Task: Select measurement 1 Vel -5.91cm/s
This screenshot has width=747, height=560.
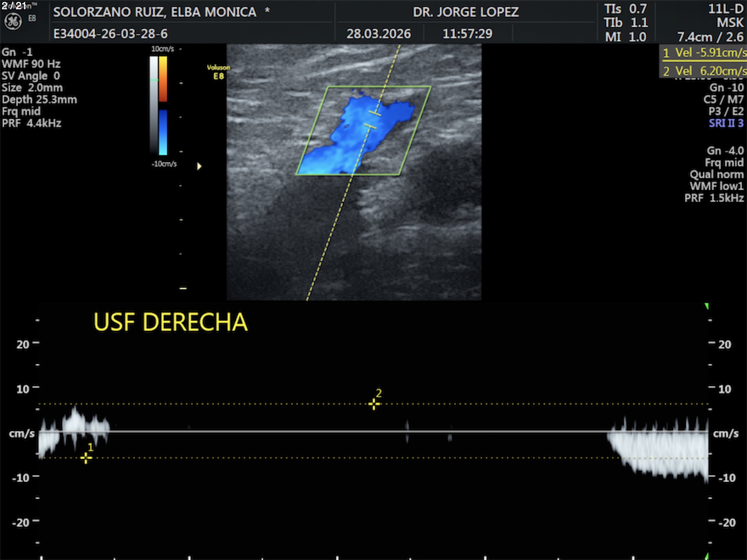Action: pos(704,53)
